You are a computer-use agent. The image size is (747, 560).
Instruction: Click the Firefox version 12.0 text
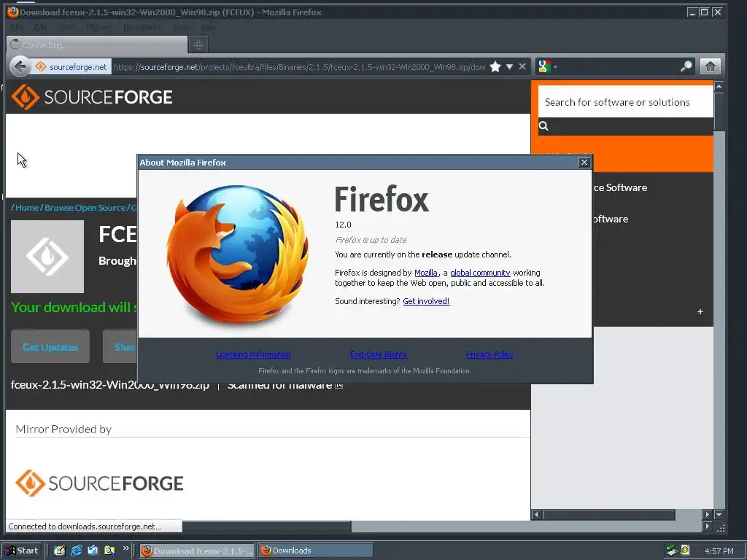click(x=343, y=225)
